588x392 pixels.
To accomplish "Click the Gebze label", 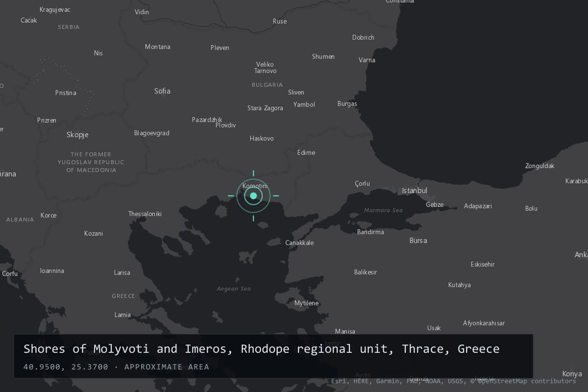I will (x=435, y=205).
